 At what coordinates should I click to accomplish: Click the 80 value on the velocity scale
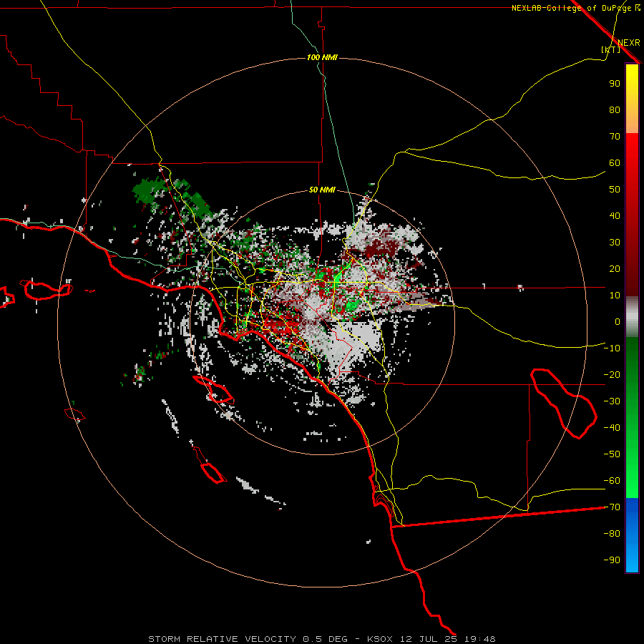615,109
